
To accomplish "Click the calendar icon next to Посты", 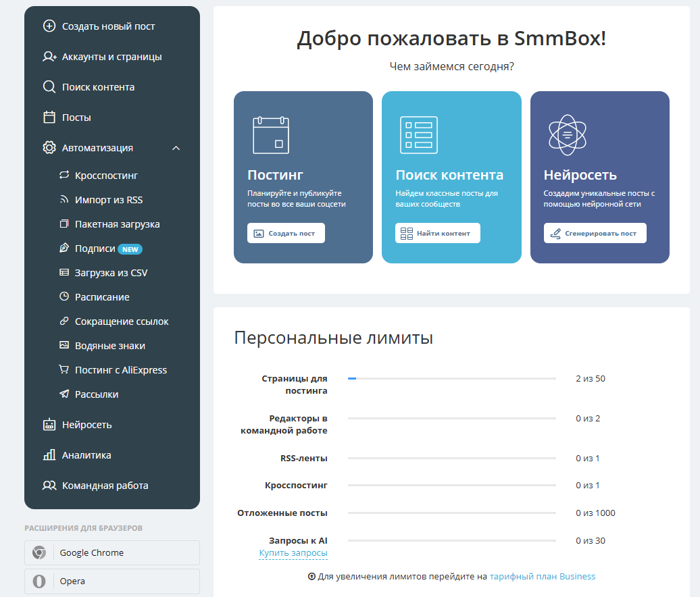I will (49, 118).
